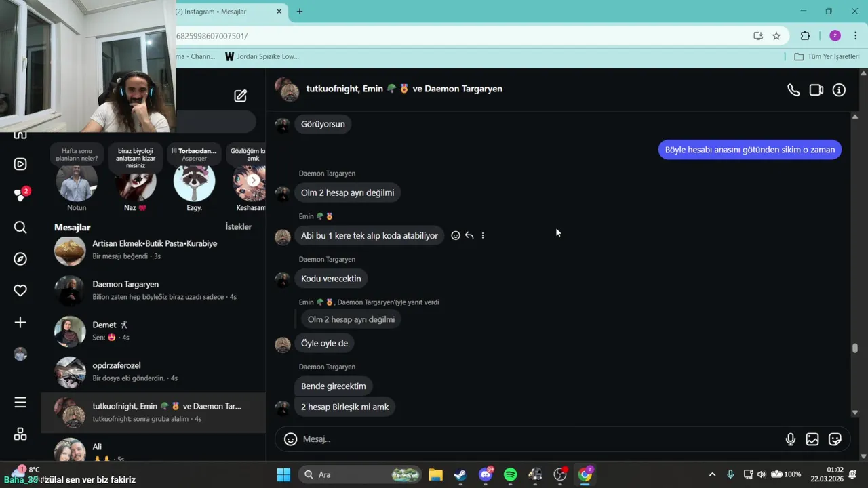
Task: Open the Instagram search icon
Action: tap(20, 227)
